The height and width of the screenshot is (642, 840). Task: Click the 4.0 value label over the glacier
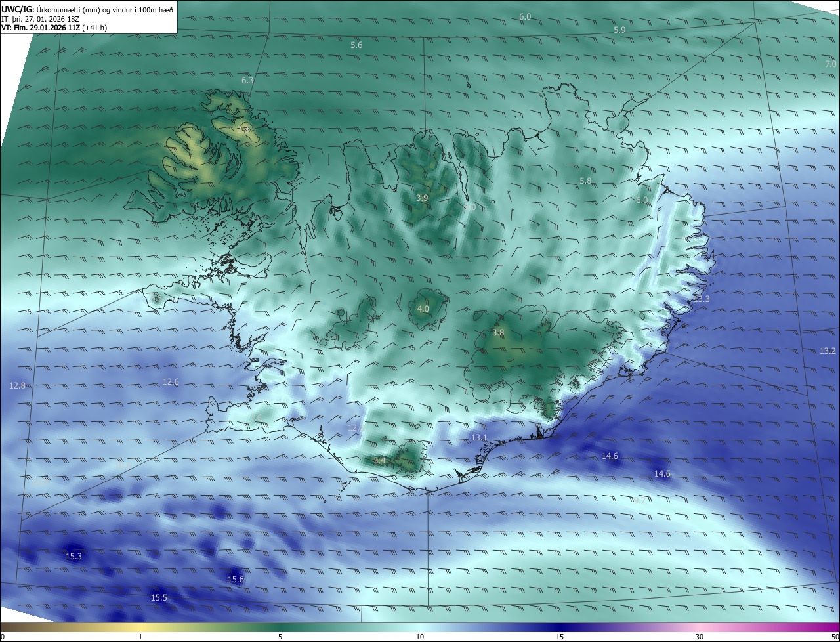coord(423,309)
